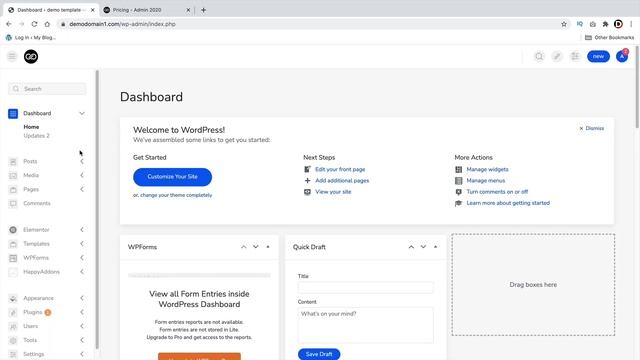640x360 pixels.
Task: Open the Manage menus link
Action: pyautogui.click(x=486, y=180)
